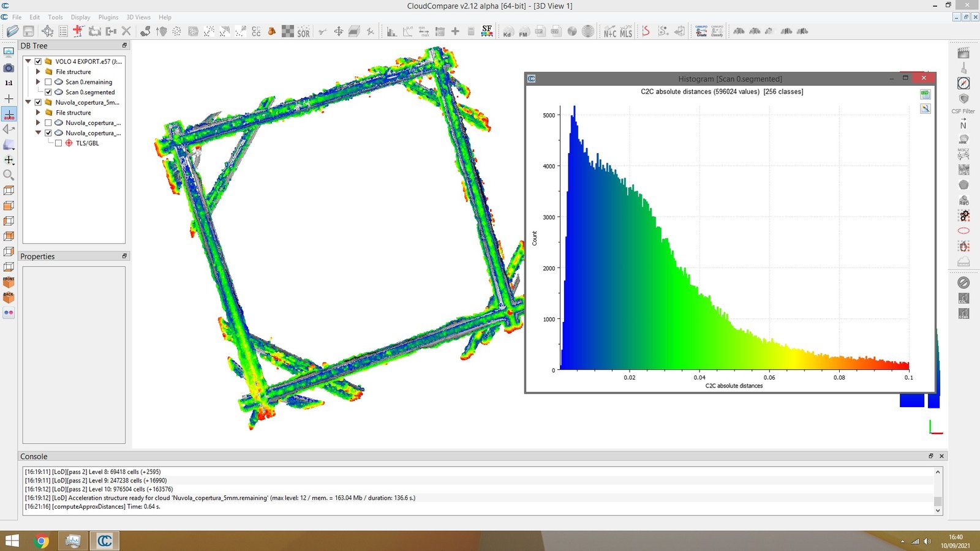Expand File structure under Nuvola_copertura_5m...

(38, 113)
